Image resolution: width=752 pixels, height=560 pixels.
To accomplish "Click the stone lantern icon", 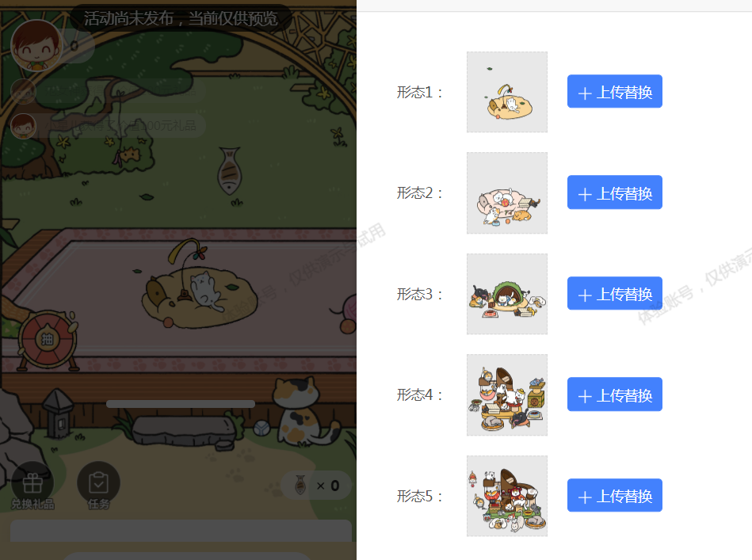I will pyautogui.click(x=59, y=413).
